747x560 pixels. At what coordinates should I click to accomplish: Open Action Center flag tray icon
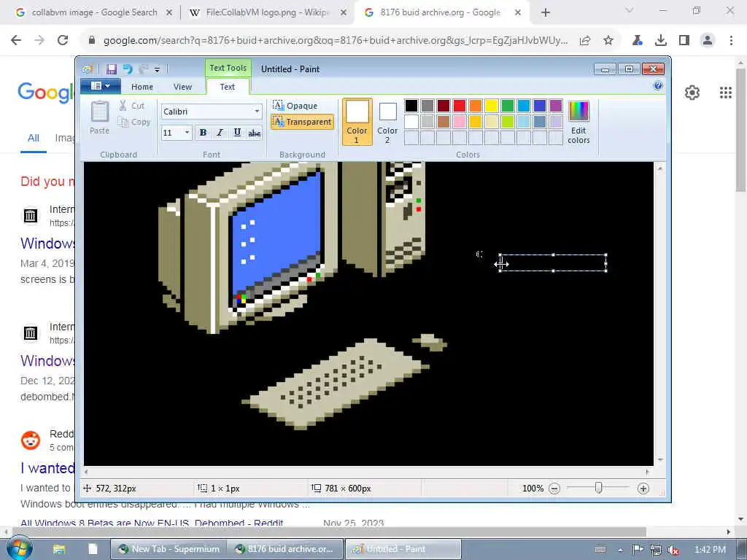638,550
